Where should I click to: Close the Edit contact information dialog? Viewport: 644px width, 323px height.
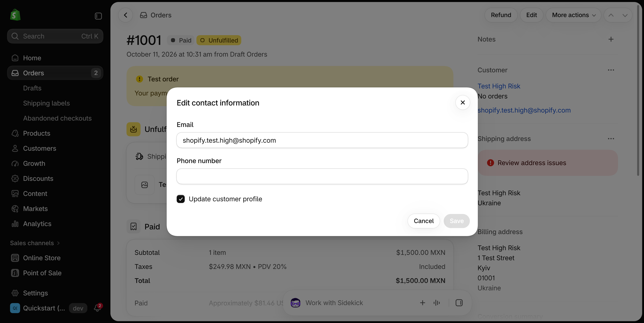coord(463,102)
